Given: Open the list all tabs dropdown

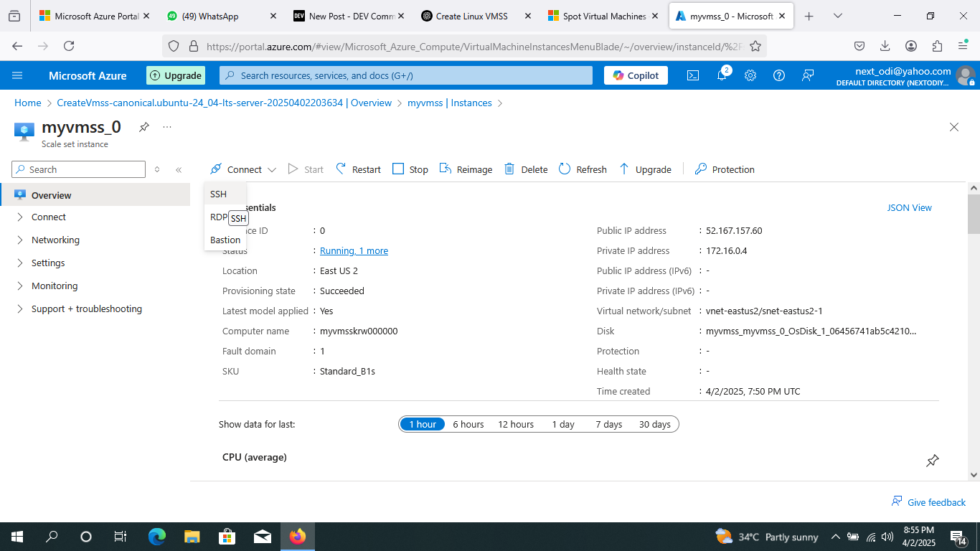Looking at the screenshot, I should (x=838, y=16).
